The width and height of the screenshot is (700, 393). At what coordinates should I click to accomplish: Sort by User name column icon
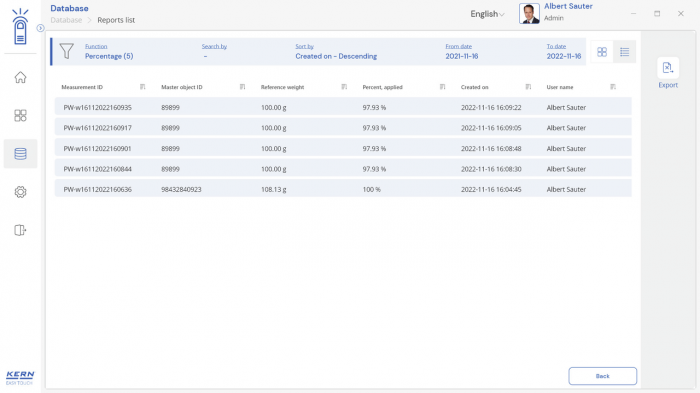click(613, 87)
